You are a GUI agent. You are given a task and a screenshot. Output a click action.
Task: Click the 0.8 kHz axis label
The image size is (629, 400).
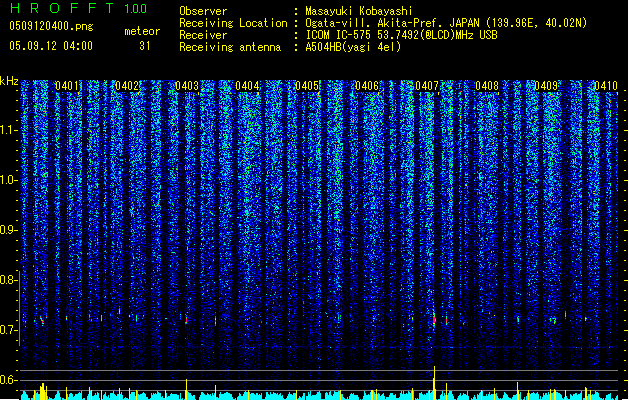click(x=9, y=280)
